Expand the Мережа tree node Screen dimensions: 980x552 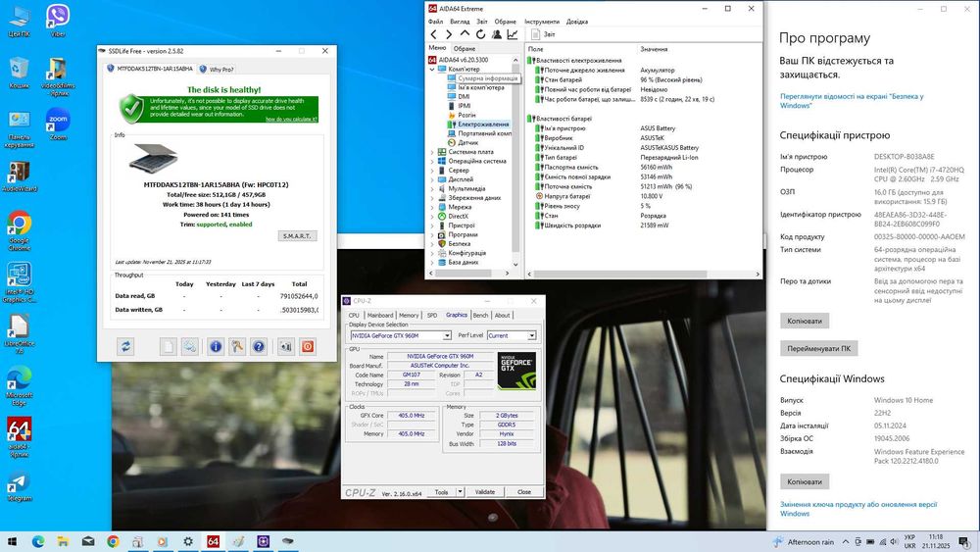coord(432,207)
